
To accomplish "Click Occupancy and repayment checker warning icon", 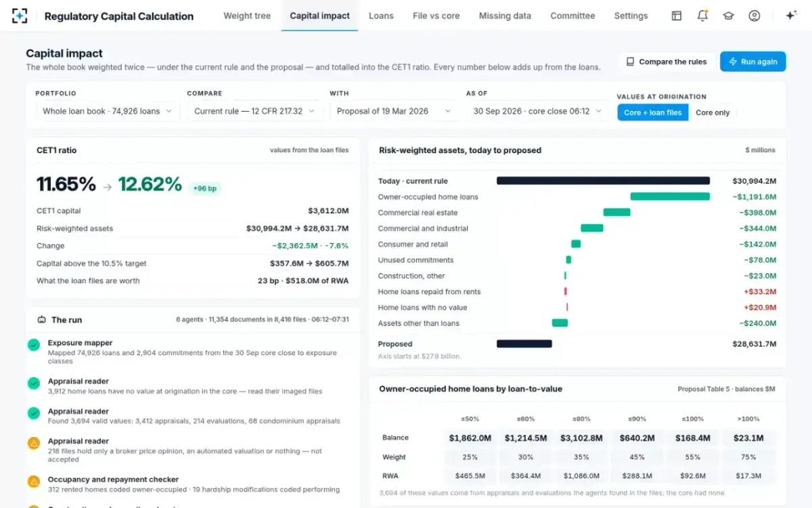I will pyautogui.click(x=34, y=482).
